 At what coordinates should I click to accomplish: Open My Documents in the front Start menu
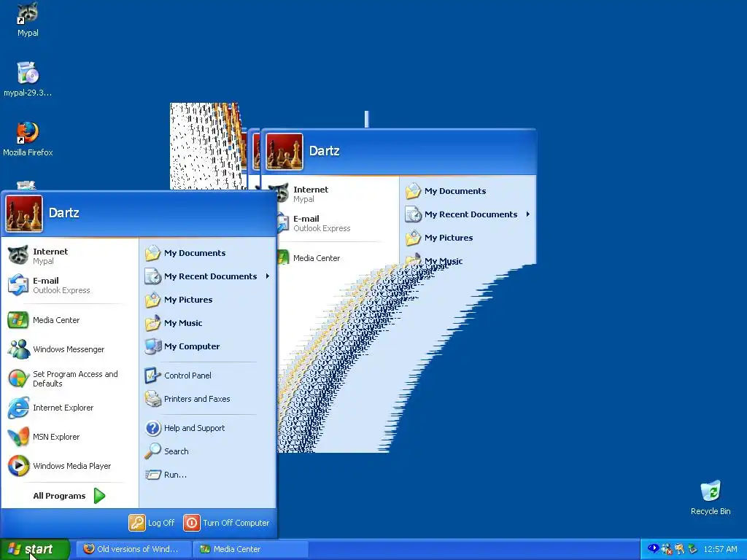(x=208, y=253)
